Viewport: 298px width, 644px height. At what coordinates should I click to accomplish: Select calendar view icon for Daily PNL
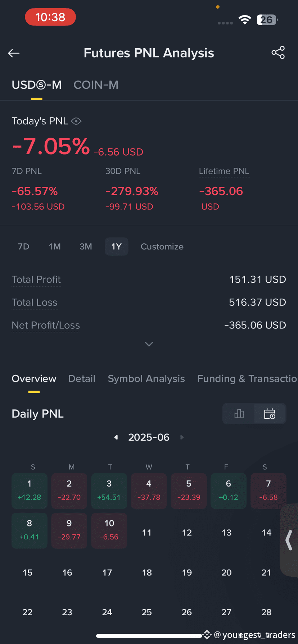click(270, 414)
